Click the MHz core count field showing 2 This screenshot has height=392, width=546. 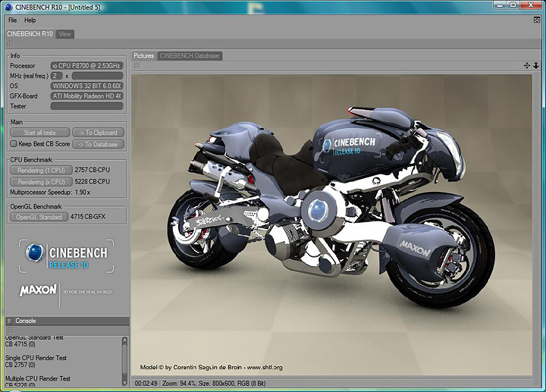tap(56, 76)
